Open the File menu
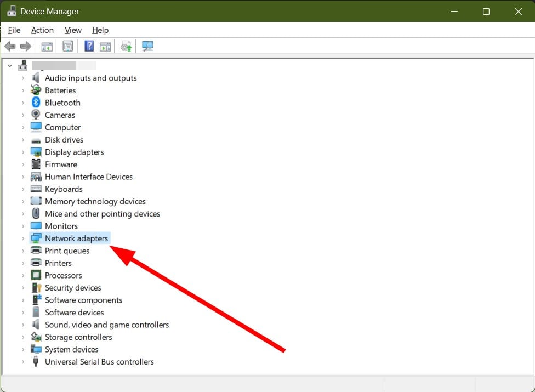Image resolution: width=535 pixels, height=392 pixels. pyautogui.click(x=14, y=30)
